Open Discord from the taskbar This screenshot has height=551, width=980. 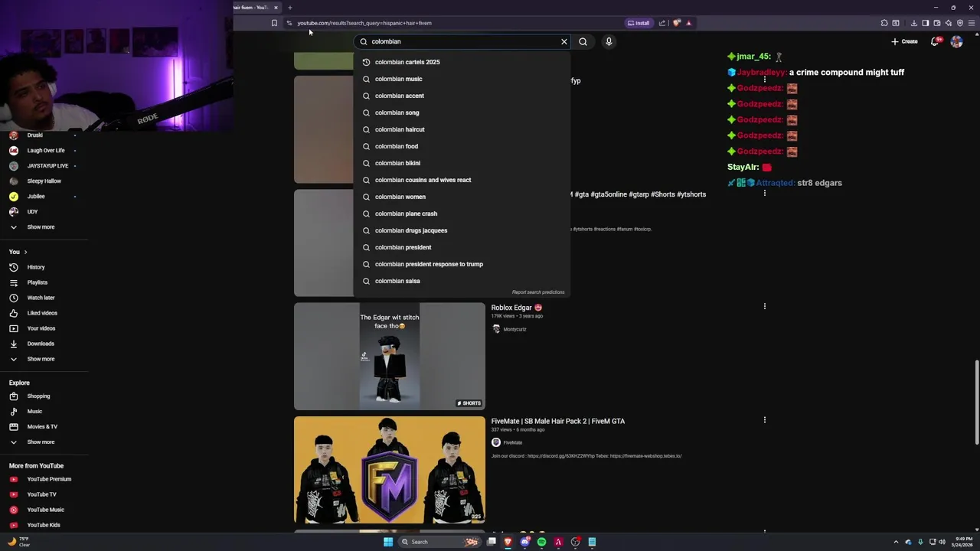(x=524, y=542)
